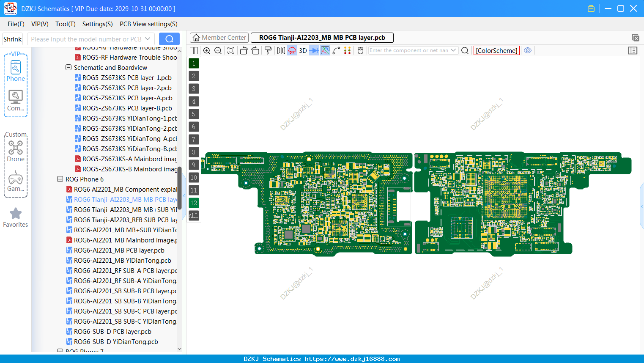Screen dimensions: 644x363
Task: Open the Tool(T) menu
Action: click(x=66, y=24)
